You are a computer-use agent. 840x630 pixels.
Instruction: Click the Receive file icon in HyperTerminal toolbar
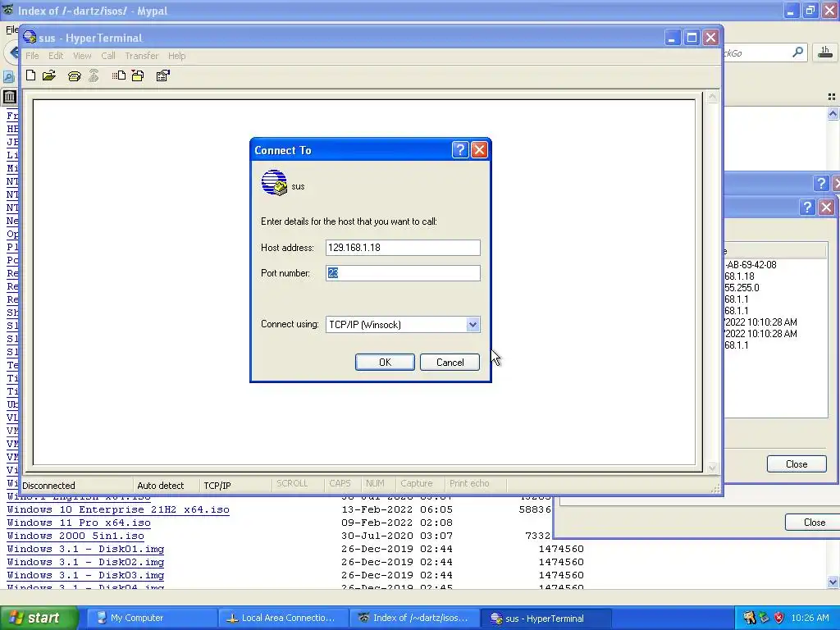[138, 75]
